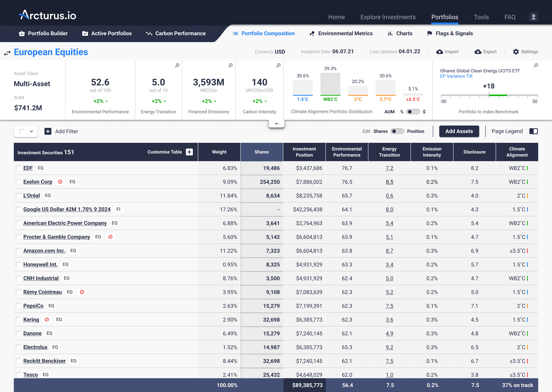
Task: Click the Portfolio to Index Benchmark slider
Action: (x=489, y=96)
